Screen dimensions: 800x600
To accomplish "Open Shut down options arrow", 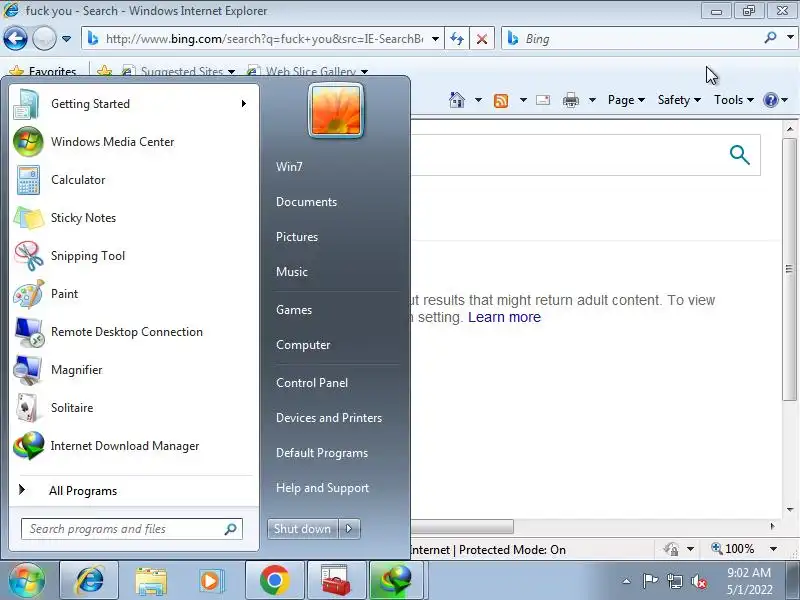I will pos(349,529).
